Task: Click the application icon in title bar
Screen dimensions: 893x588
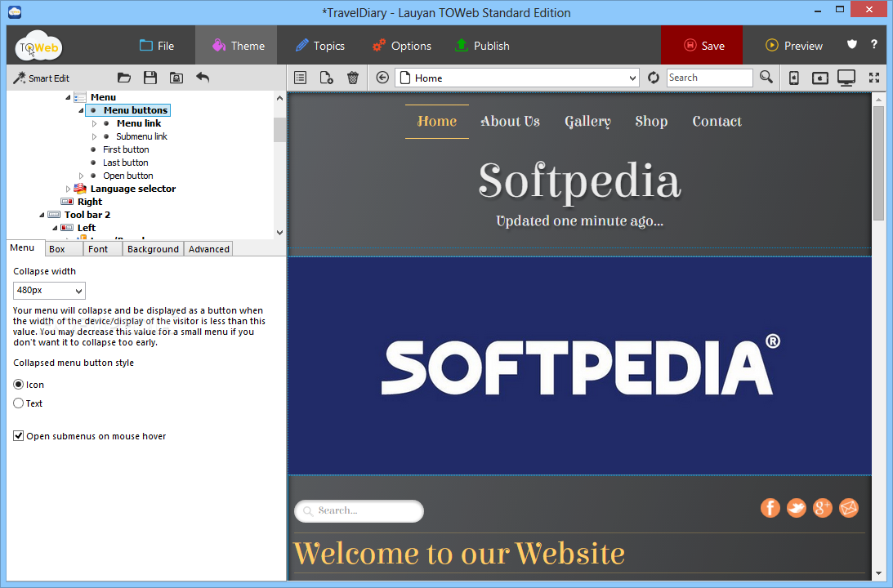Action: 15,11
